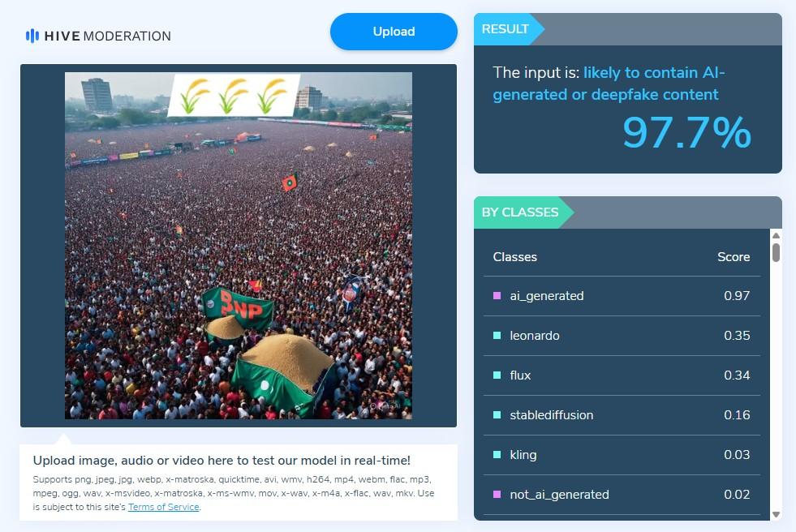The image size is (796, 532).
Task: Click the leonardo class teal marker
Action: (497, 336)
